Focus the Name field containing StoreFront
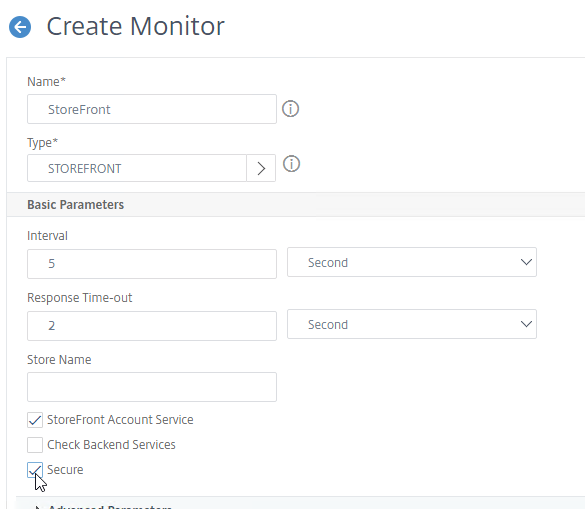The height and width of the screenshot is (509, 585). [x=152, y=109]
